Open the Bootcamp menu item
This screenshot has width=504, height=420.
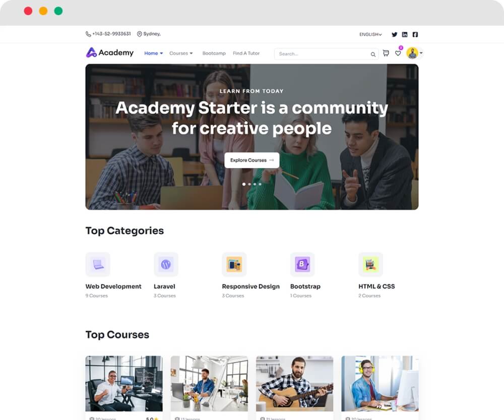214,53
